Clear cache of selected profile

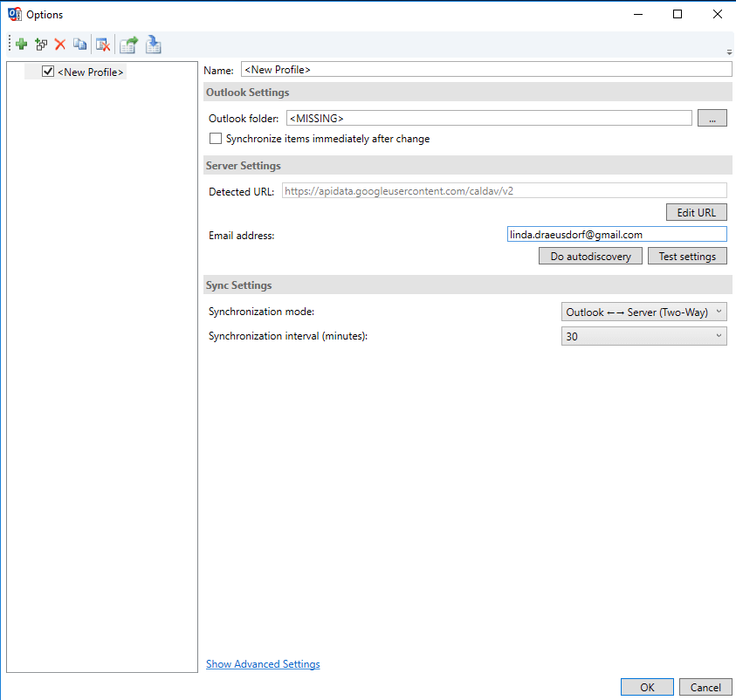[103, 45]
